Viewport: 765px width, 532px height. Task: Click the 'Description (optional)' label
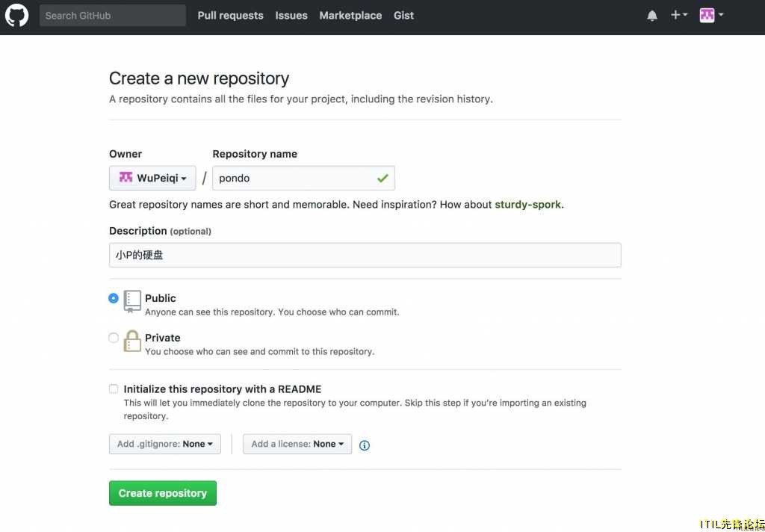(160, 231)
